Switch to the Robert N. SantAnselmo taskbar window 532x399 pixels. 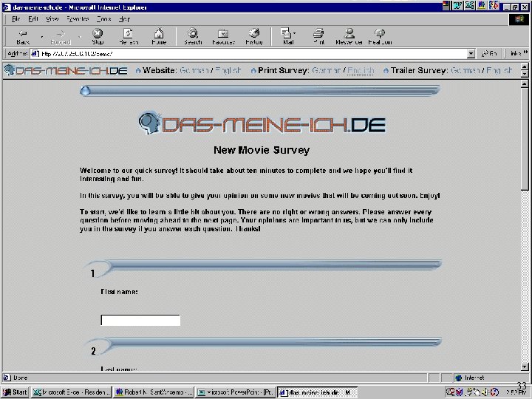(154, 392)
